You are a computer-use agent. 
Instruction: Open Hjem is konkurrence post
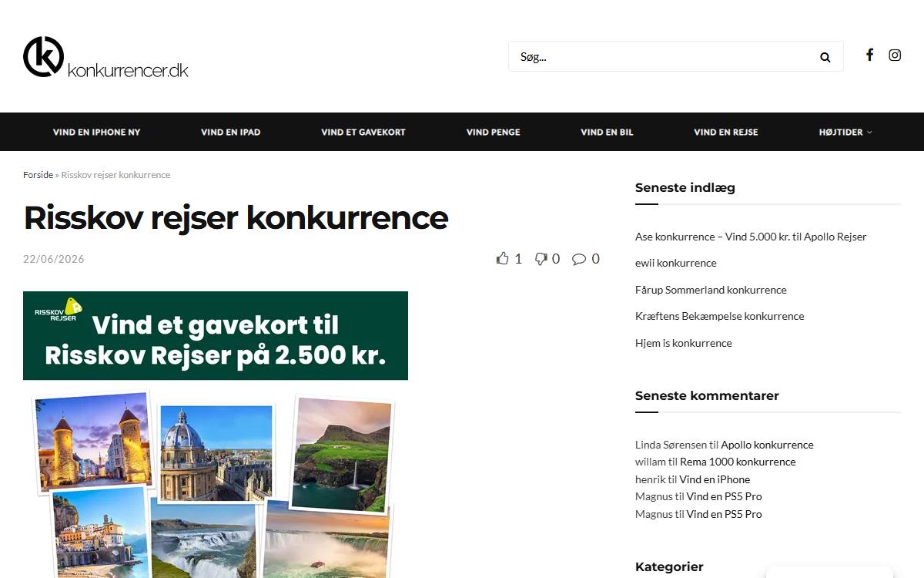click(684, 343)
